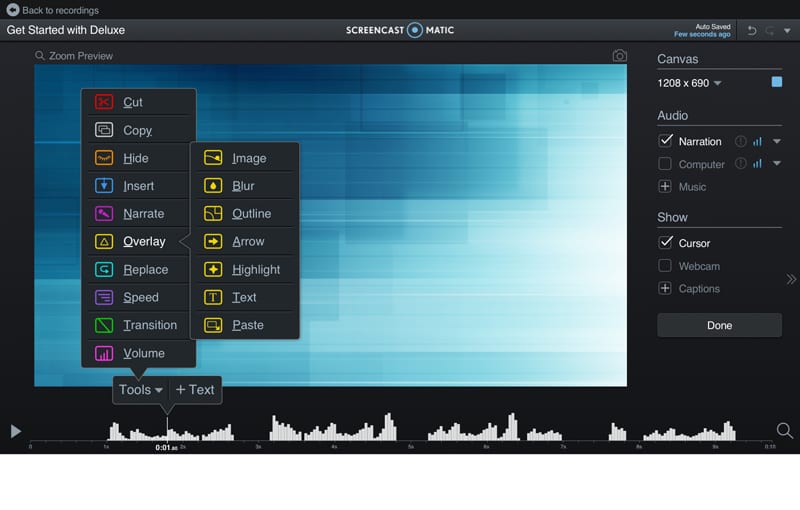Go back to recordings
This screenshot has width=800, height=510.
pyautogui.click(x=52, y=10)
